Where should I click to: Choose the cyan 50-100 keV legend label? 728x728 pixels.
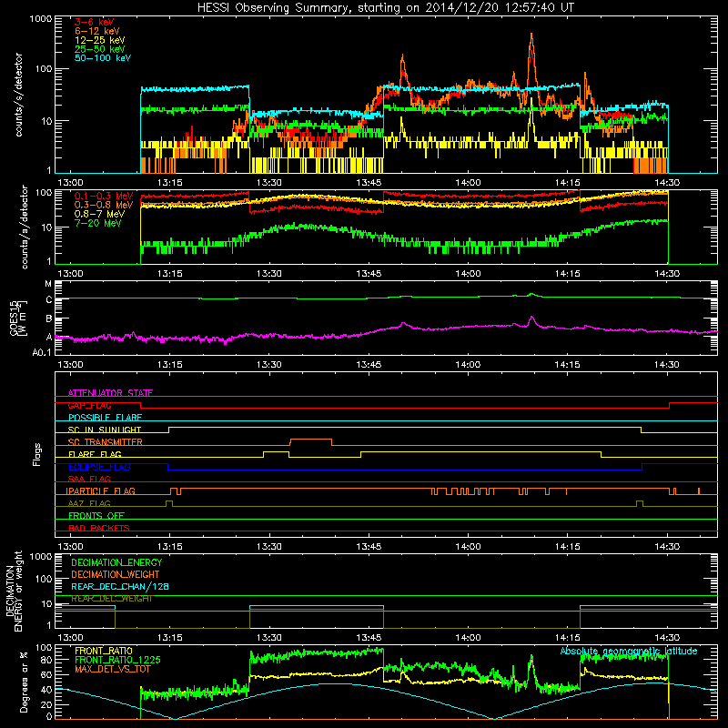pos(102,58)
